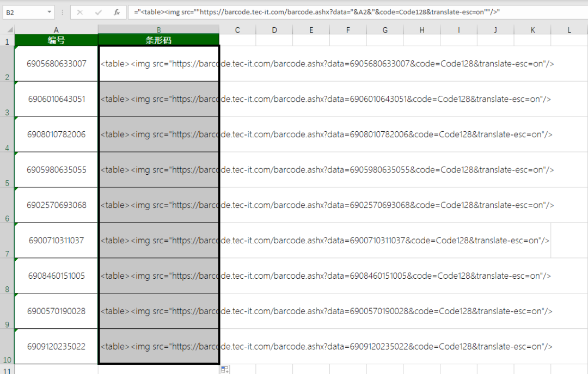588x374 pixels.
Task: Select column D header
Action: point(274,30)
